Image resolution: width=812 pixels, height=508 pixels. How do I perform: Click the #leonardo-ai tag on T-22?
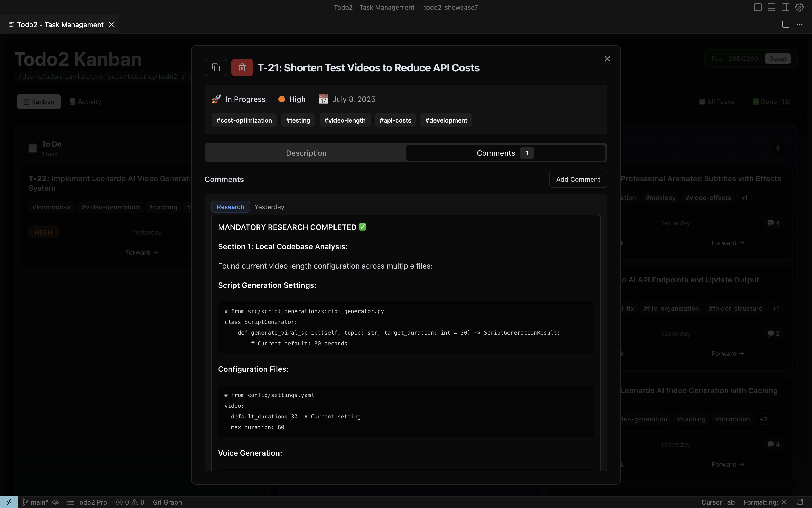pyautogui.click(x=52, y=207)
